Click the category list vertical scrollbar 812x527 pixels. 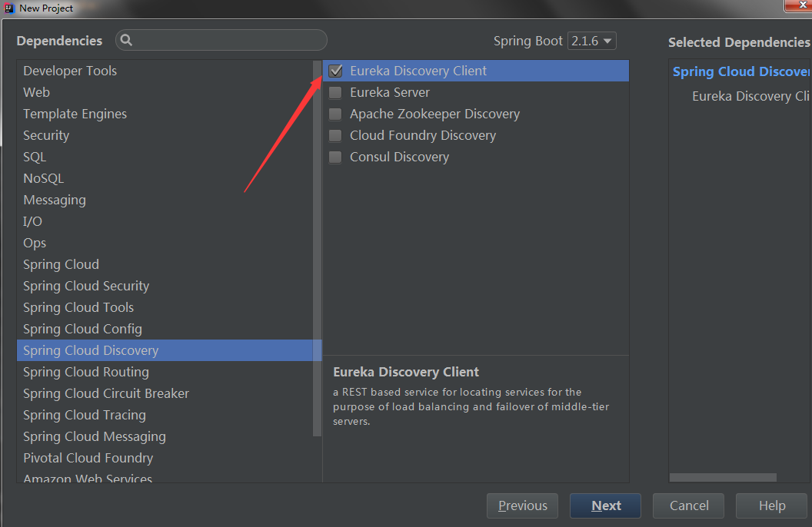coord(317,248)
